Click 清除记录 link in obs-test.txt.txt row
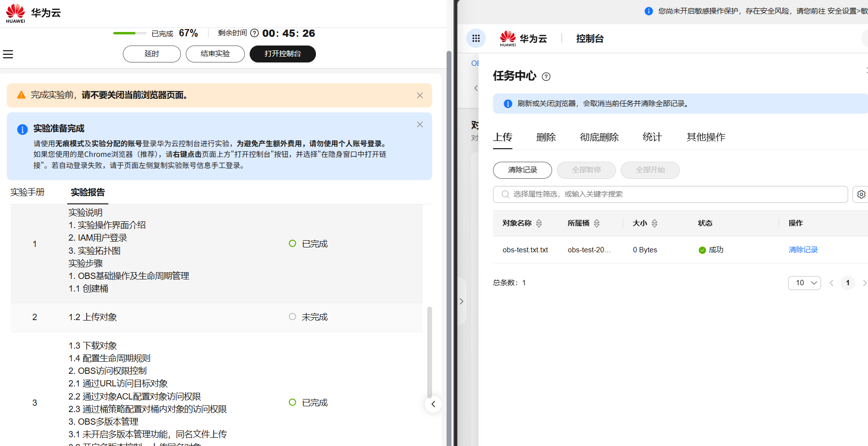 [803, 250]
